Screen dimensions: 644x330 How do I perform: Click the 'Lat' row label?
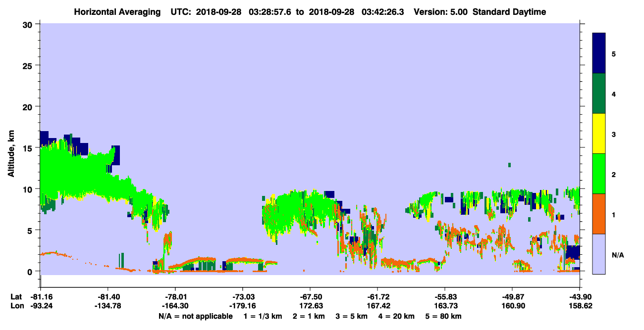(x=15, y=296)
